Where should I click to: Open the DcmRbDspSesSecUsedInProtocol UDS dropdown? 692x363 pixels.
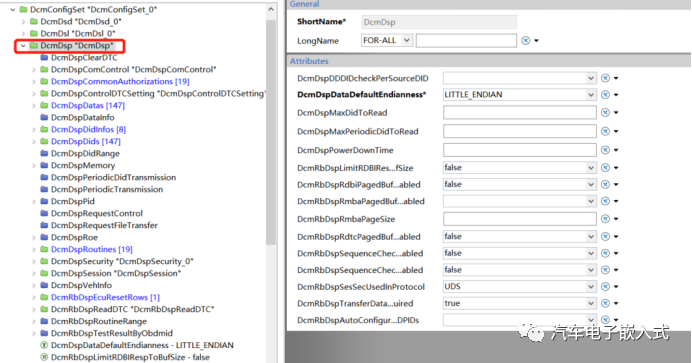click(x=591, y=287)
